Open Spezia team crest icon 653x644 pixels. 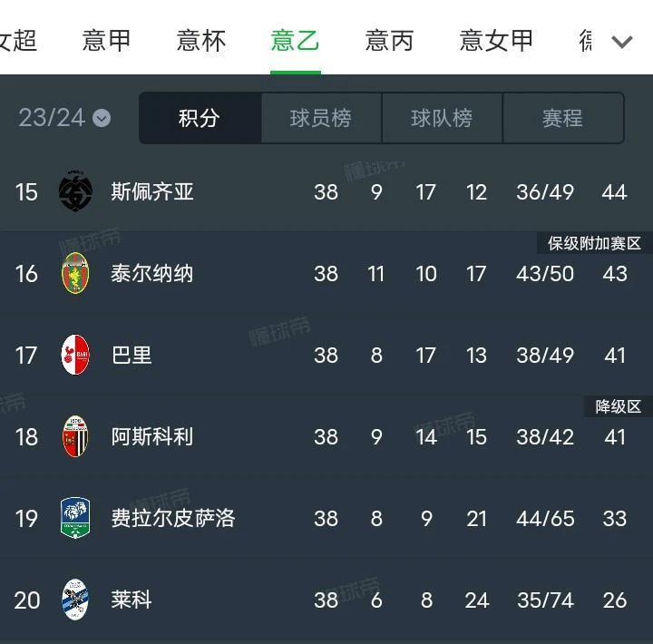point(75,191)
